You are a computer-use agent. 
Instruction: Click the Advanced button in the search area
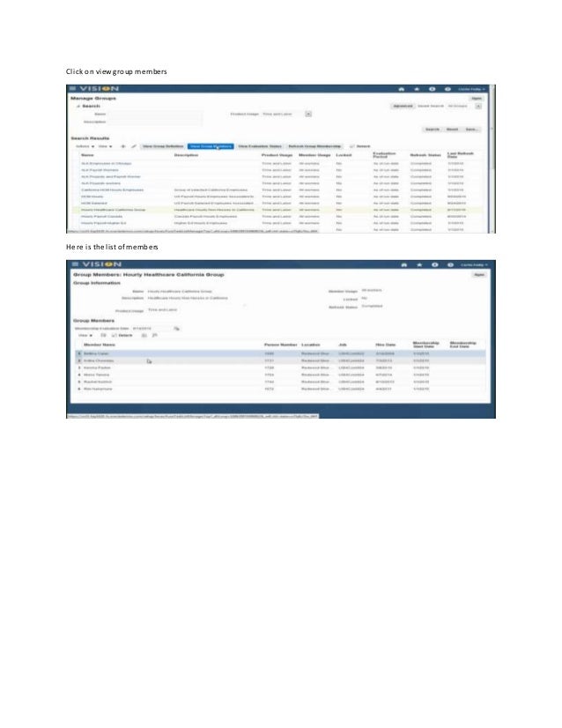click(x=403, y=107)
